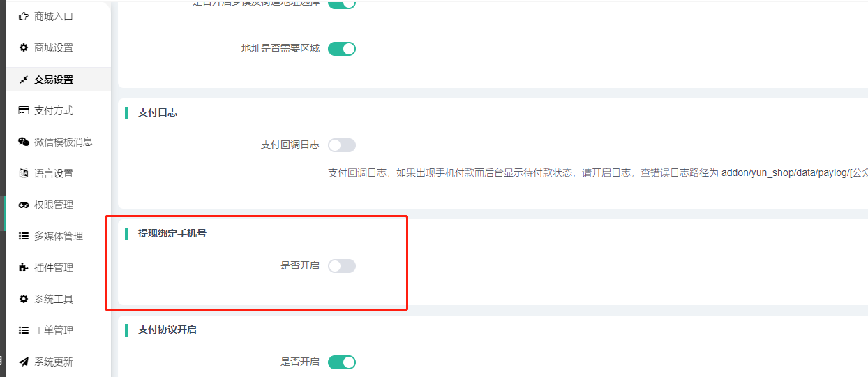Click the 系统更新 paper plane icon
The image size is (868, 377).
pos(24,362)
